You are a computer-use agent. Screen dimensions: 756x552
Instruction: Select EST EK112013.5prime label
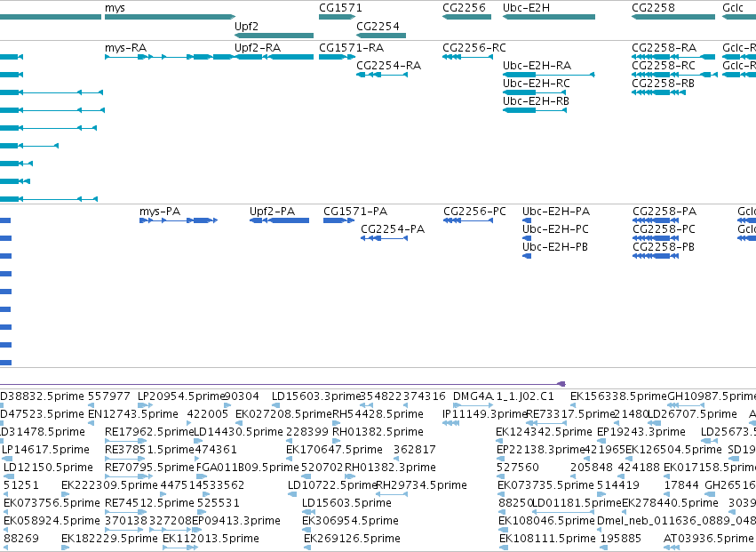(x=211, y=539)
